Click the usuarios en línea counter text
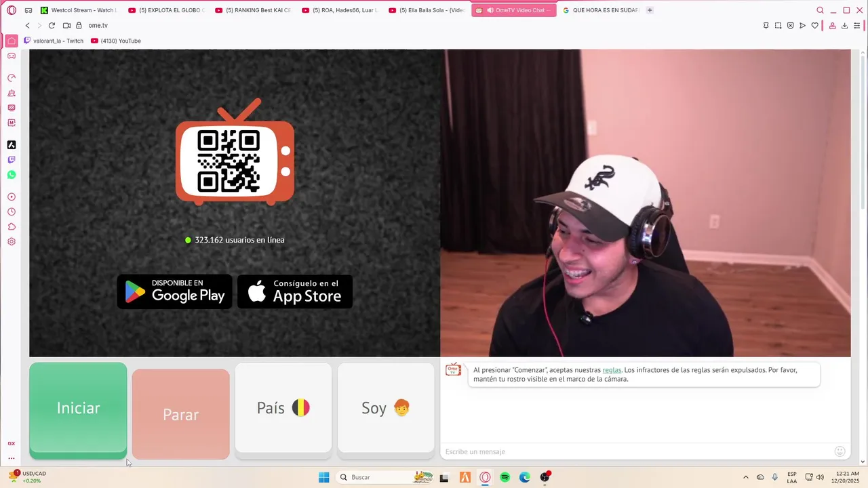Screen dimensions: 868x488 [x=239, y=240]
